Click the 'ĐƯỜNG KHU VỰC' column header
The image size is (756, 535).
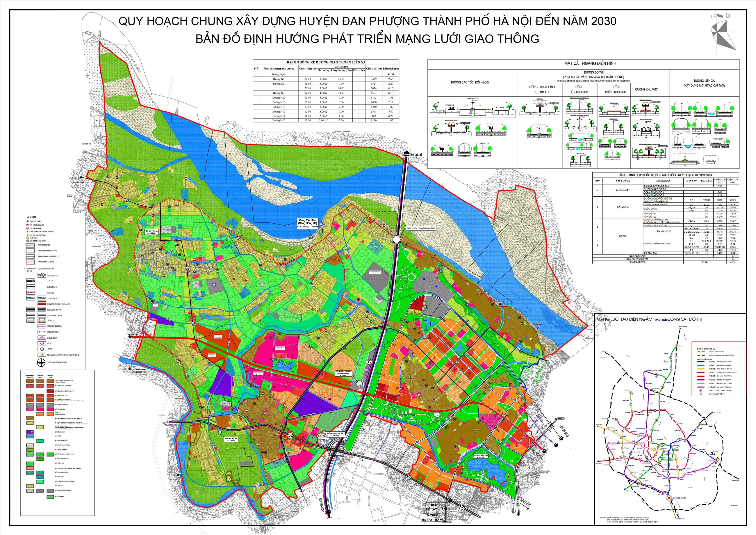point(647,90)
